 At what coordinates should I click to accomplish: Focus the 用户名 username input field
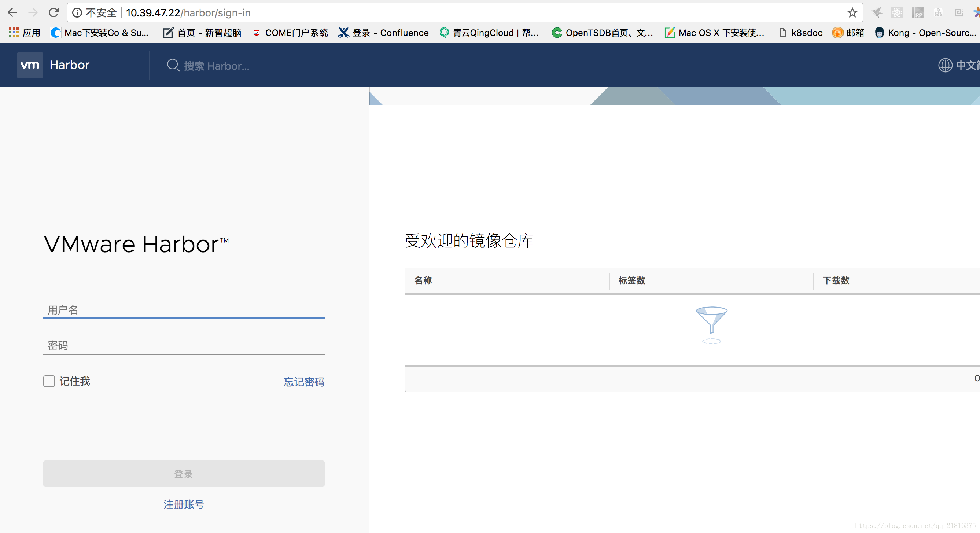coord(184,310)
